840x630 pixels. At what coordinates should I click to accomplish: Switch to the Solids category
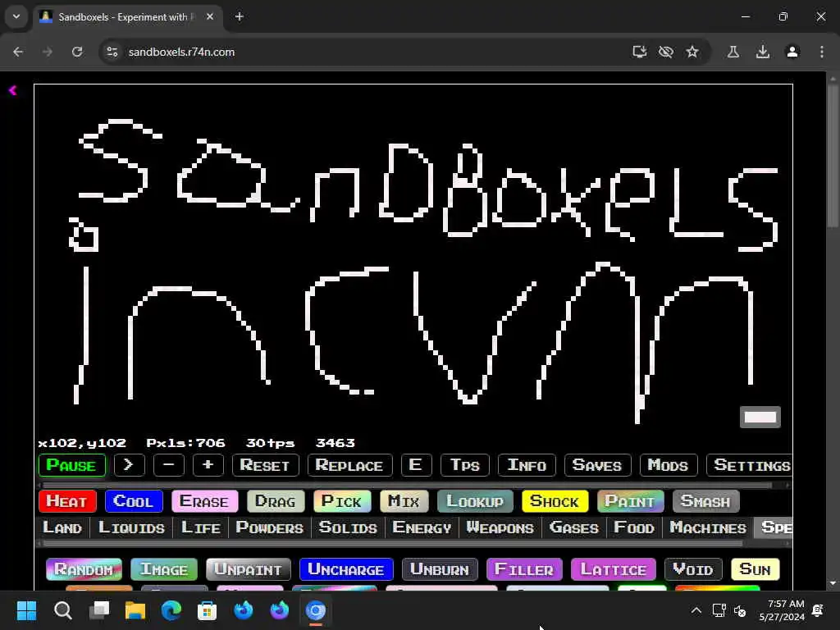348,527
